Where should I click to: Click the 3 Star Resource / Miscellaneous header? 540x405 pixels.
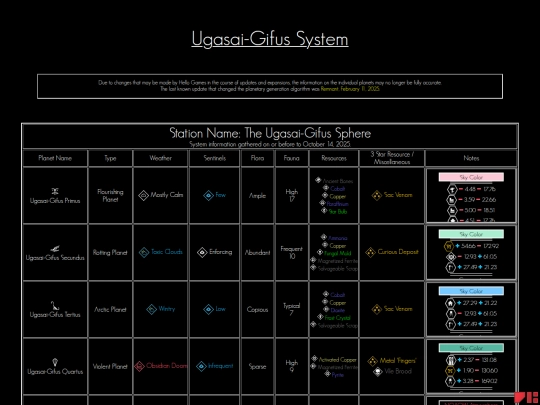click(392, 158)
